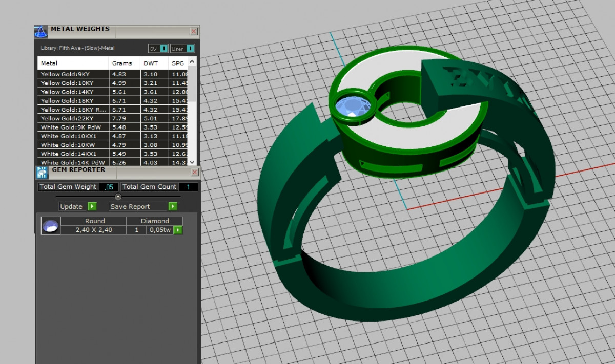Screen dimensions: 615x364
Task: Click the Total Gem Weight value field
Action: 109,187
